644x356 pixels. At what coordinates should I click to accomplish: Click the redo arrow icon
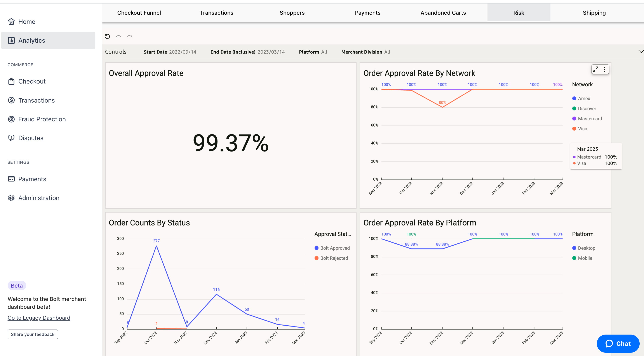point(129,36)
